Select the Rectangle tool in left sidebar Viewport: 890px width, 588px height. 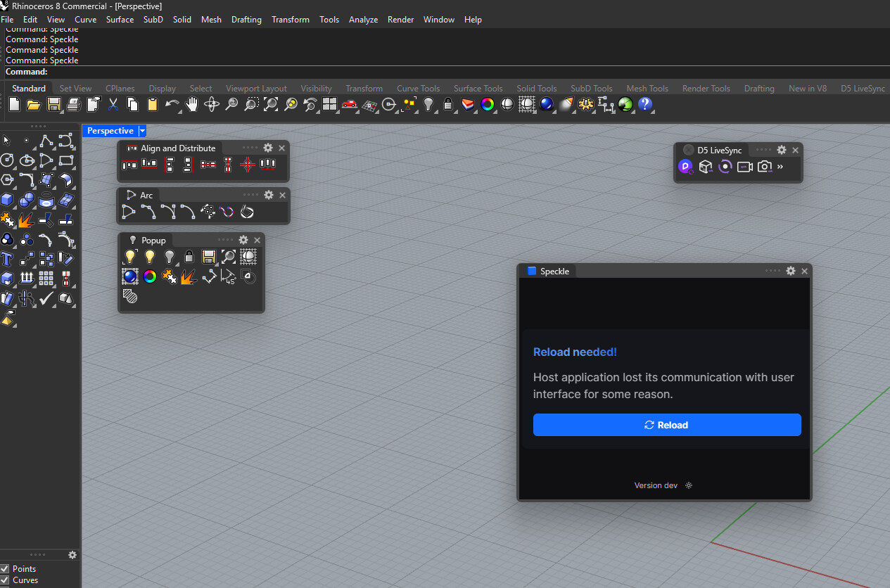click(x=66, y=160)
